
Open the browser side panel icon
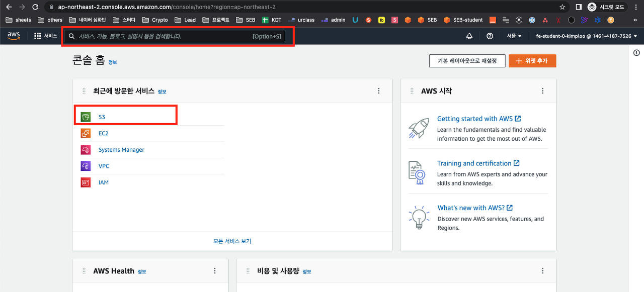coord(579,7)
